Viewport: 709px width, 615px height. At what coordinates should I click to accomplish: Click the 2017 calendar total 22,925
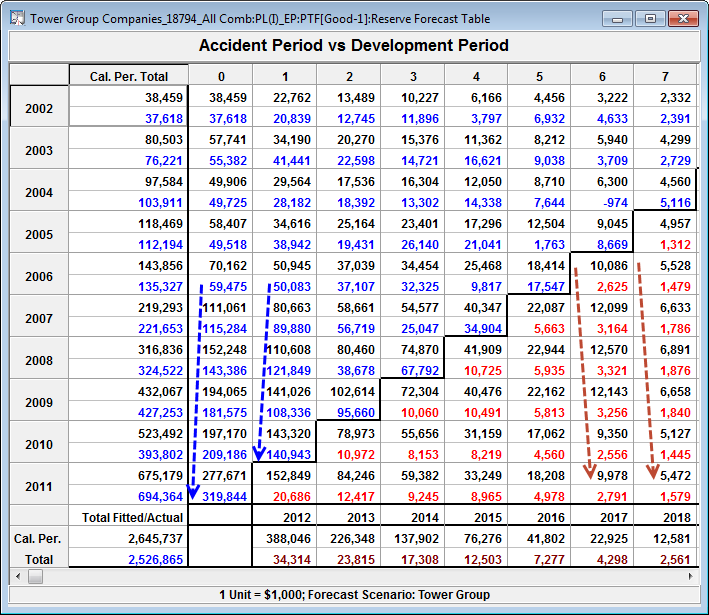point(602,538)
